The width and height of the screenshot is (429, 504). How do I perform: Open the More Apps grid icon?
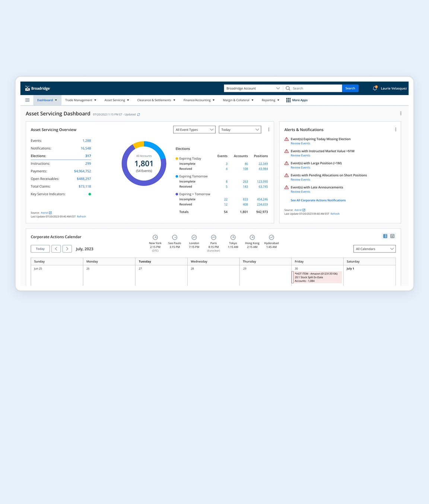(x=288, y=100)
